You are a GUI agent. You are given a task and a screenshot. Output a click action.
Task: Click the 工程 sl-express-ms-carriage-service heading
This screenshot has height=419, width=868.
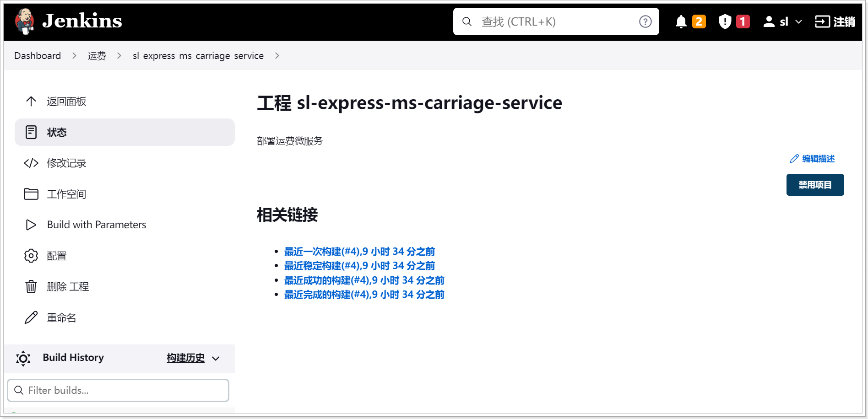[x=410, y=103]
